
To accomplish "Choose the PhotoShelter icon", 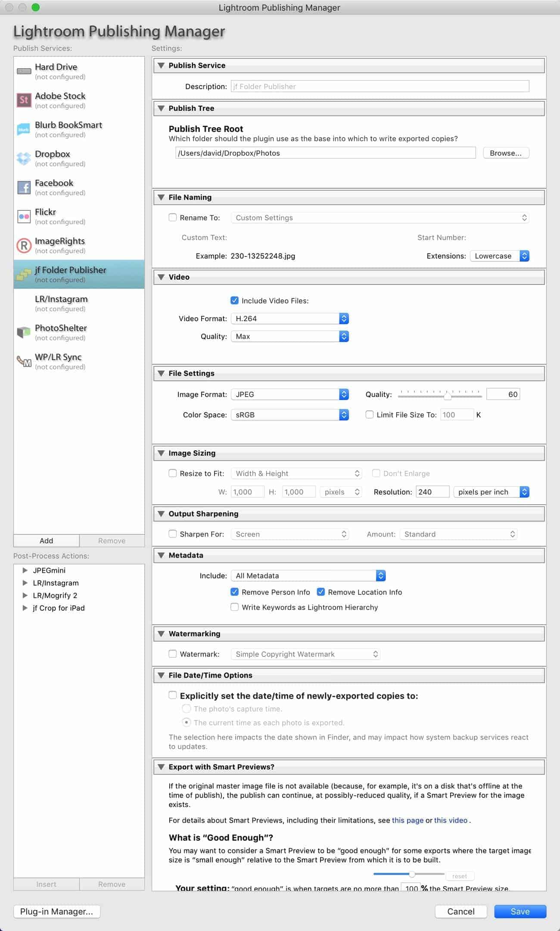I will pos(24,332).
